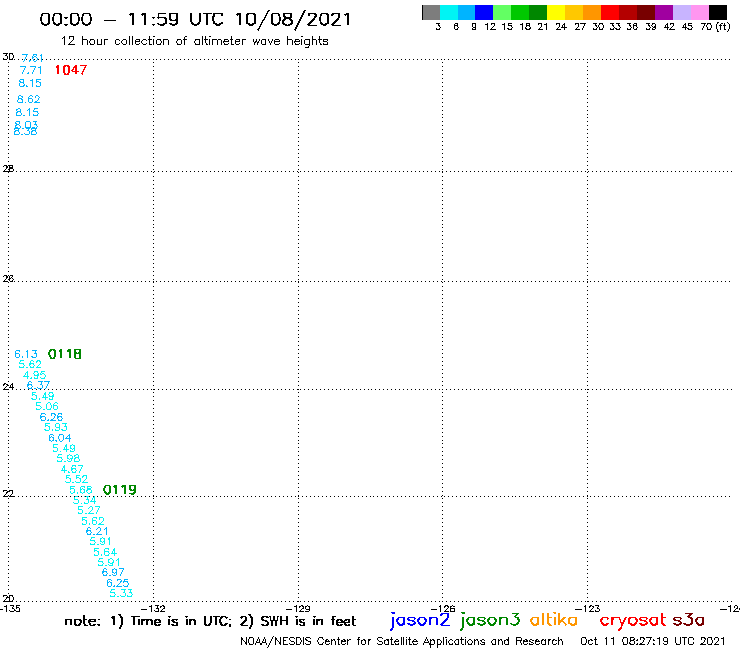Click the wave height value 6.21
The image size is (740, 650).
[97, 532]
